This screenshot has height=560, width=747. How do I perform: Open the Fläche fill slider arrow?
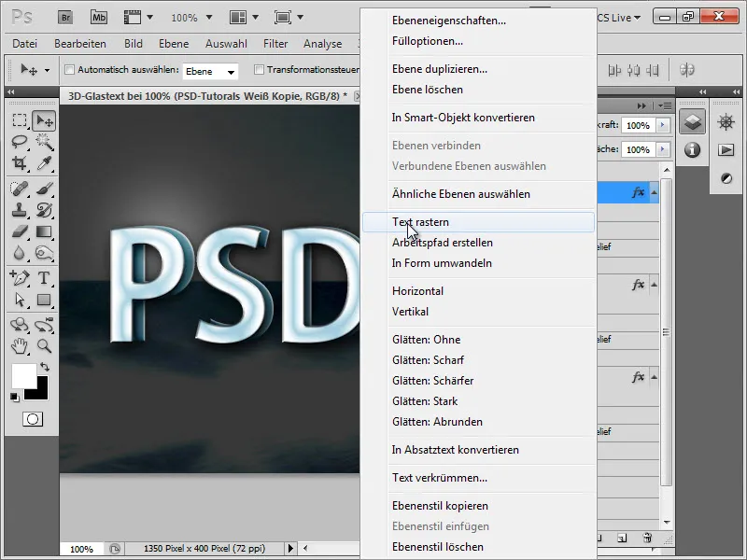(663, 149)
